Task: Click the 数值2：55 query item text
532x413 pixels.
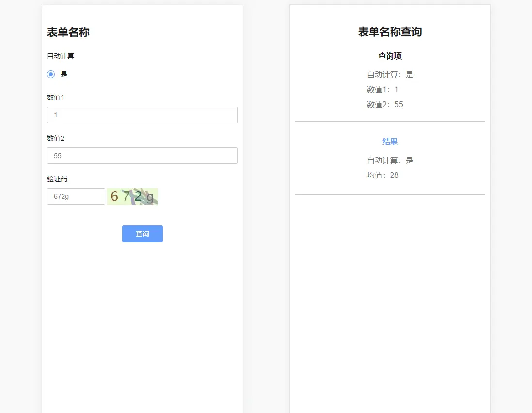Action: pos(385,105)
